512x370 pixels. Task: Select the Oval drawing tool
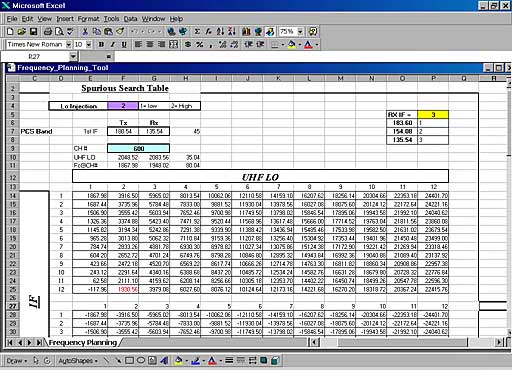tap(141, 360)
